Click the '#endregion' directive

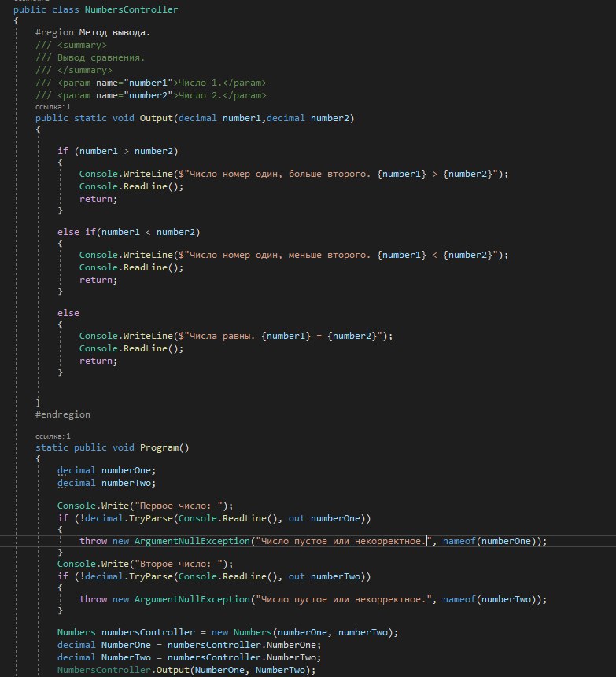[63, 414]
